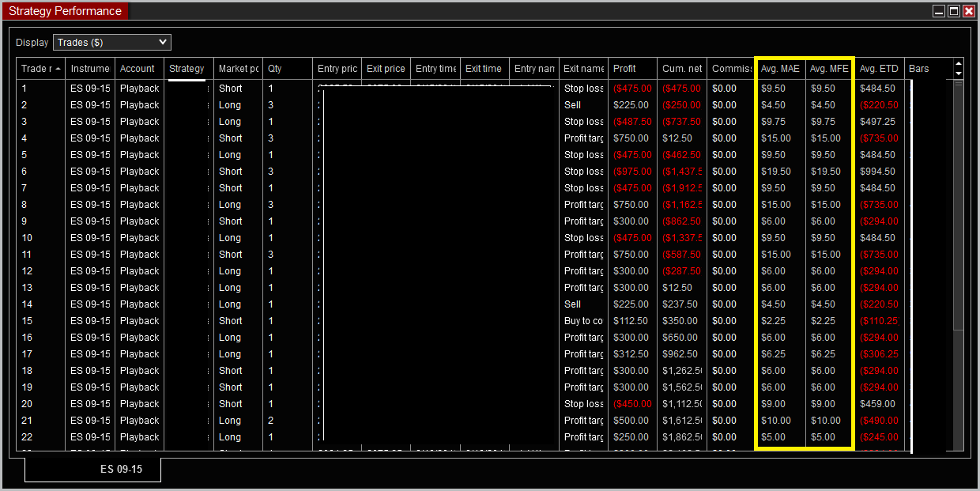Click the Long market position in trade 2

[x=230, y=105]
